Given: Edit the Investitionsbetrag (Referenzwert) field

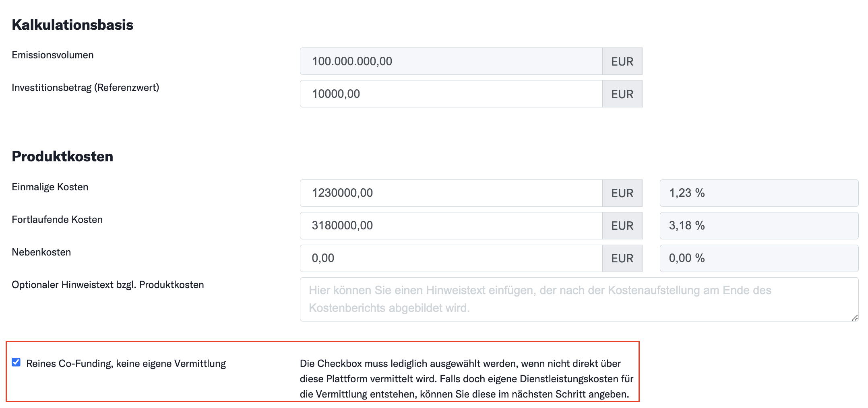Looking at the screenshot, I should (451, 94).
